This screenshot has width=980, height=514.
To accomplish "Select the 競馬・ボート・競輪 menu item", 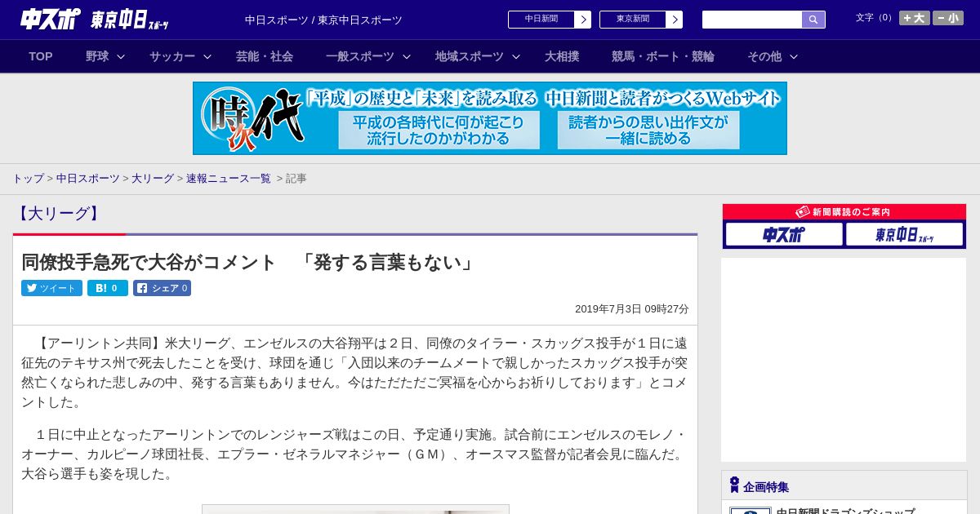I will 663,56.
